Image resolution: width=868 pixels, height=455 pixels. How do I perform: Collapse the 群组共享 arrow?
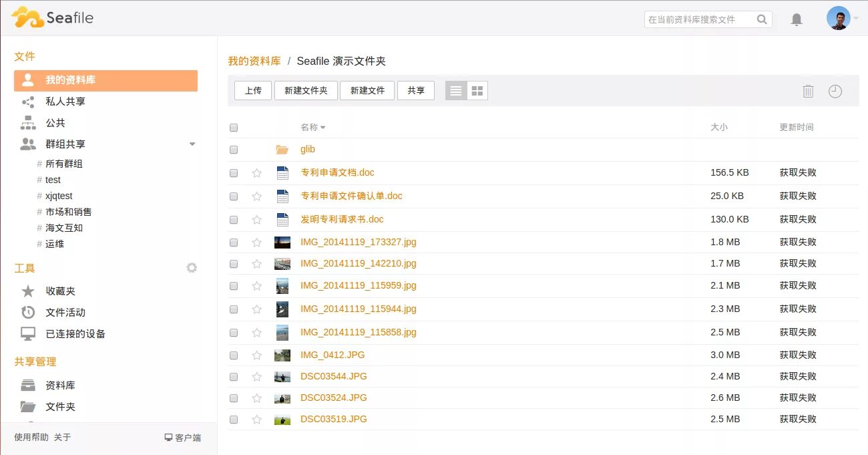coord(192,144)
